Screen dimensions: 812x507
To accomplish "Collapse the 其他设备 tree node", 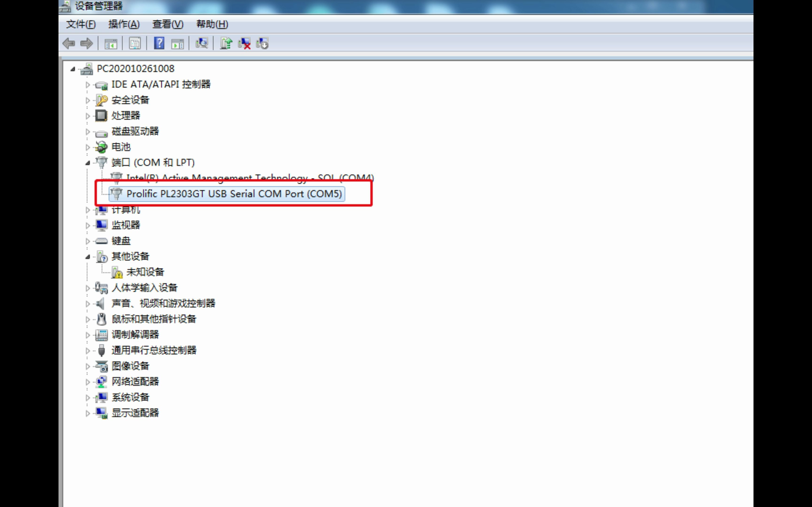I will click(88, 257).
